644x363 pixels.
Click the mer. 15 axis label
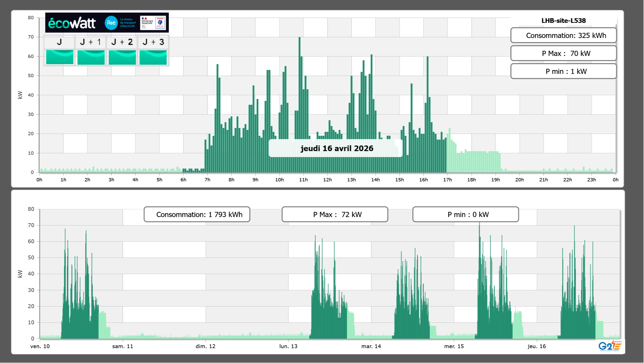tap(454, 346)
